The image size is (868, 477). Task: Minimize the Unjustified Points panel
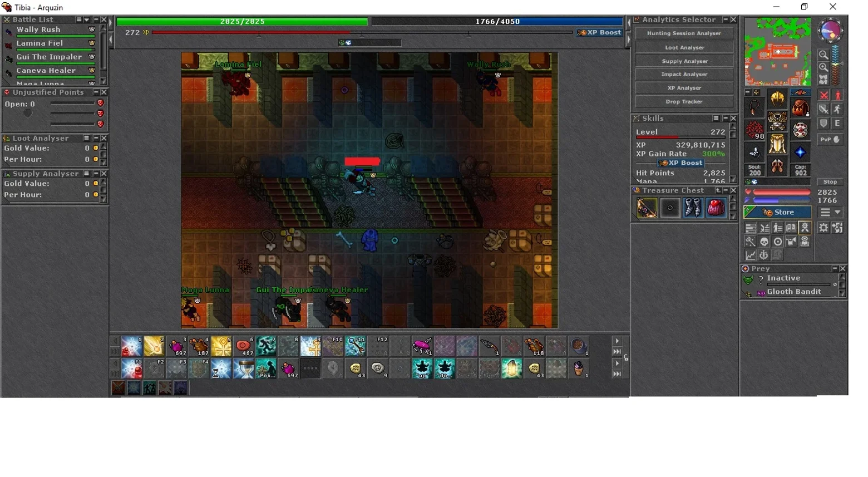point(96,92)
